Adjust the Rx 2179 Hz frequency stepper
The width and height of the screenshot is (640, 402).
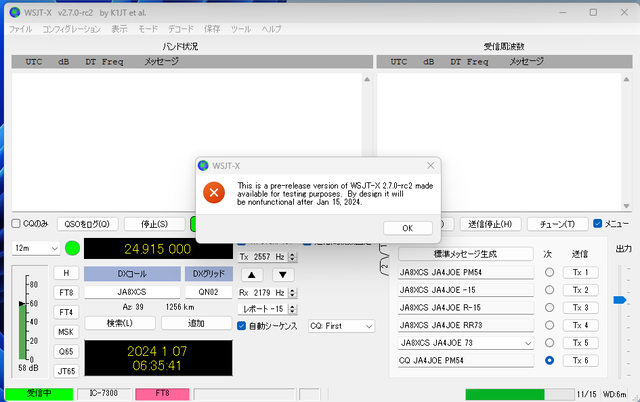[x=292, y=293]
